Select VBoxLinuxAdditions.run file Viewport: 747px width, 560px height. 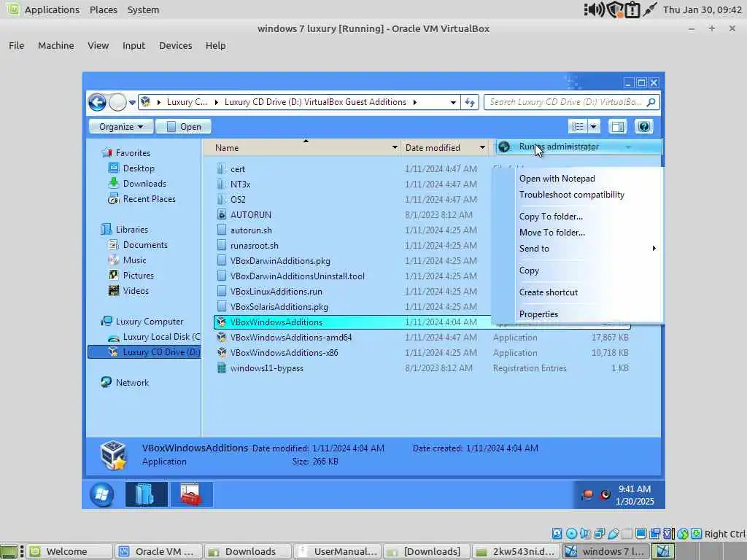click(276, 292)
